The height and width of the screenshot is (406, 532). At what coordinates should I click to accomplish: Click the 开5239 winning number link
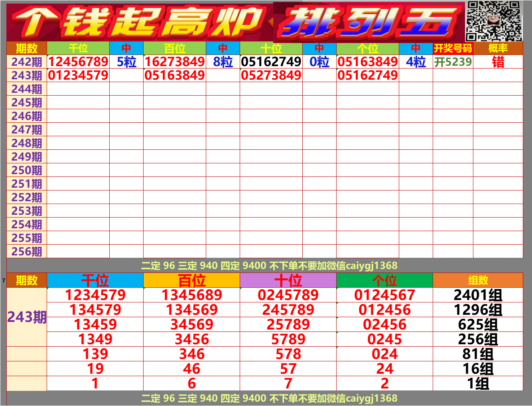pos(452,62)
